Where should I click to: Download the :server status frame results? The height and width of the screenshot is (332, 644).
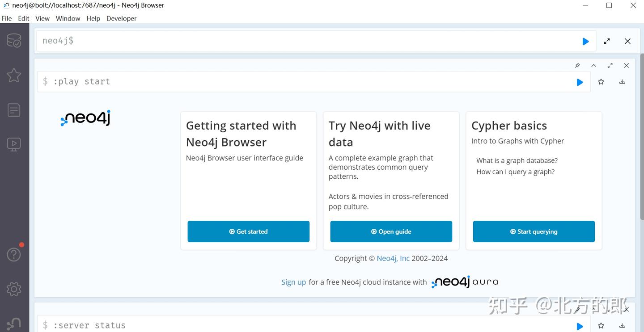(622, 326)
